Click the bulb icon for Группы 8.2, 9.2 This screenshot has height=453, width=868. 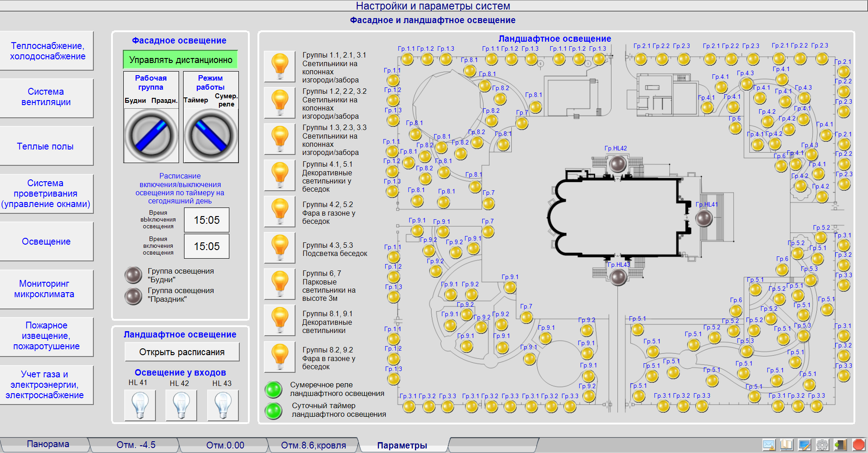pyautogui.click(x=280, y=357)
